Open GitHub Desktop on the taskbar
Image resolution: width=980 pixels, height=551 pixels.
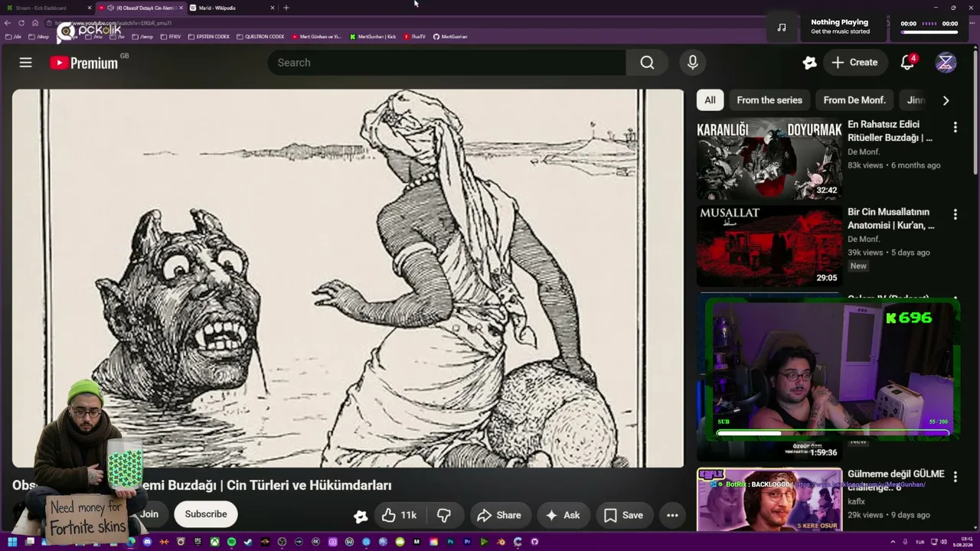(534, 542)
